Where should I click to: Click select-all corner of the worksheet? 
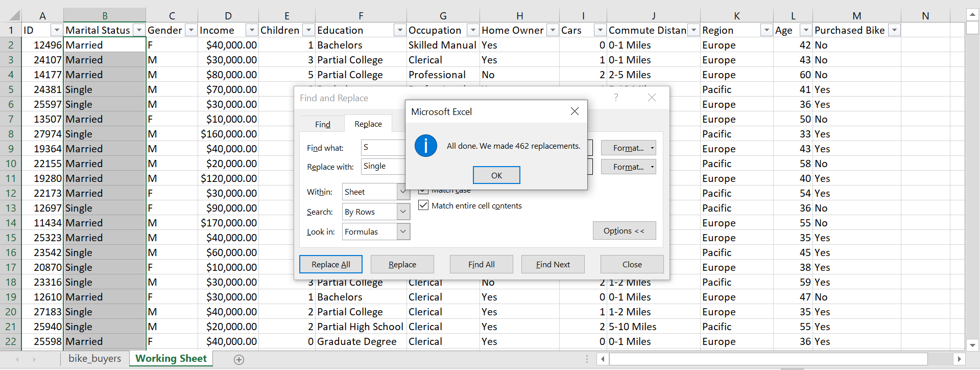pyautogui.click(x=11, y=15)
